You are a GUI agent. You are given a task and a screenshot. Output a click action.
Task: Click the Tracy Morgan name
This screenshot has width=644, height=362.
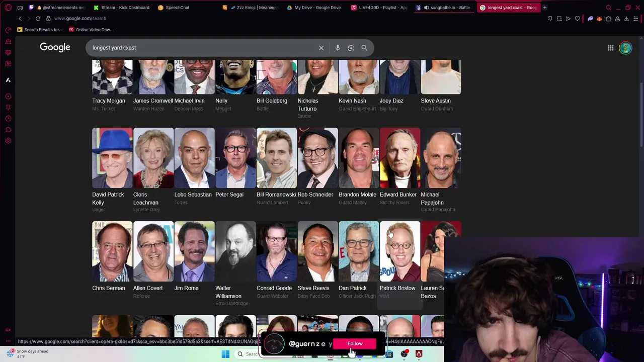point(109,101)
